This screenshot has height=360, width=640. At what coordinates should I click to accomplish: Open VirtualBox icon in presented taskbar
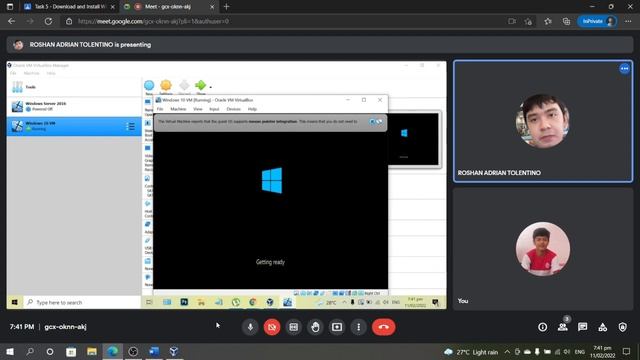coord(270,302)
